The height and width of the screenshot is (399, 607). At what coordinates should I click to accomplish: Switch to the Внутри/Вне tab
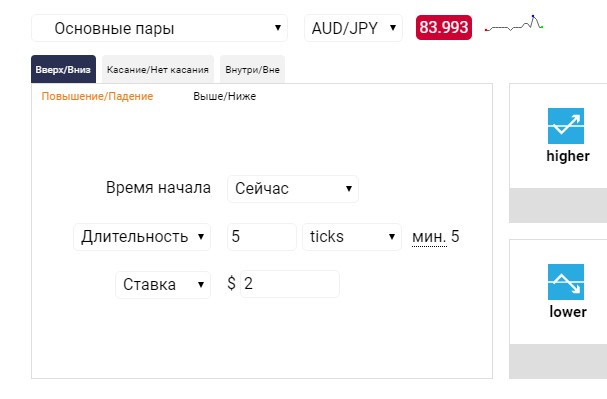252,69
